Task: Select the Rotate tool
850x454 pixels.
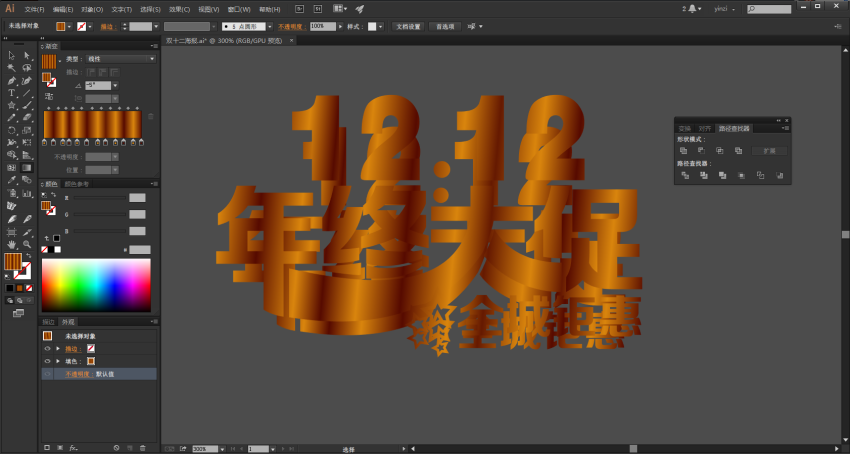Action: [x=11, y=130]
